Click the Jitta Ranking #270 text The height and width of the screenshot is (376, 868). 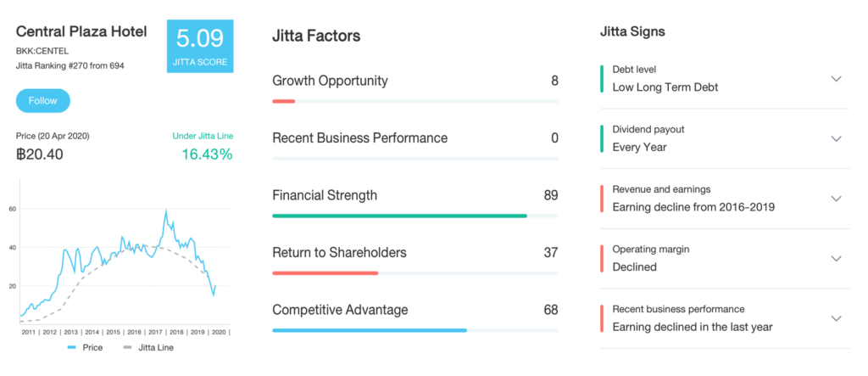click(x=70, y=65)
